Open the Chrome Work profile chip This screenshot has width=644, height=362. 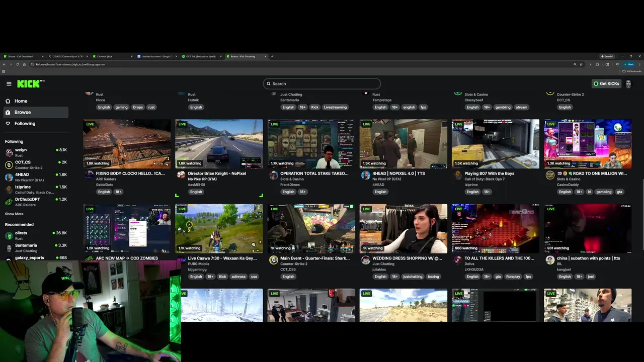pyautogui.click(x=629, y=64)
